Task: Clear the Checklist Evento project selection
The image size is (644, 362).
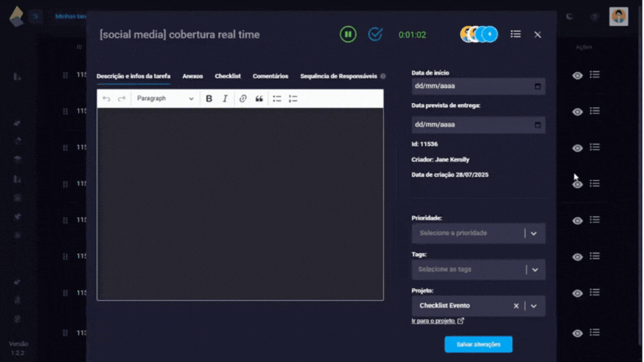Action: (516, 306)
